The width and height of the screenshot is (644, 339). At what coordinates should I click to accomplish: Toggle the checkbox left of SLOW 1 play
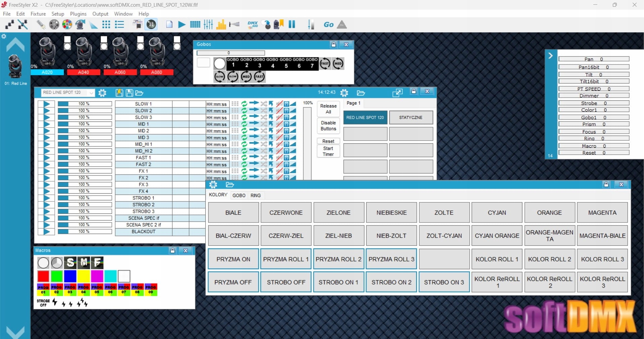(x=41, y=104)
